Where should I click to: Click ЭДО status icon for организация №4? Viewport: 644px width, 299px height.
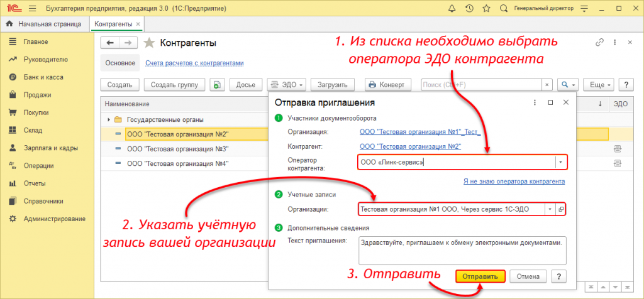[617, 163]
